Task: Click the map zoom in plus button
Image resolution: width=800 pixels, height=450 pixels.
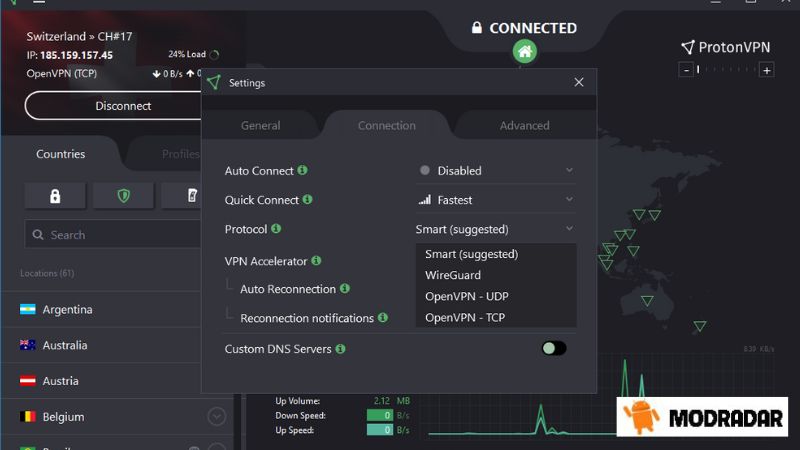Action: 766,70
